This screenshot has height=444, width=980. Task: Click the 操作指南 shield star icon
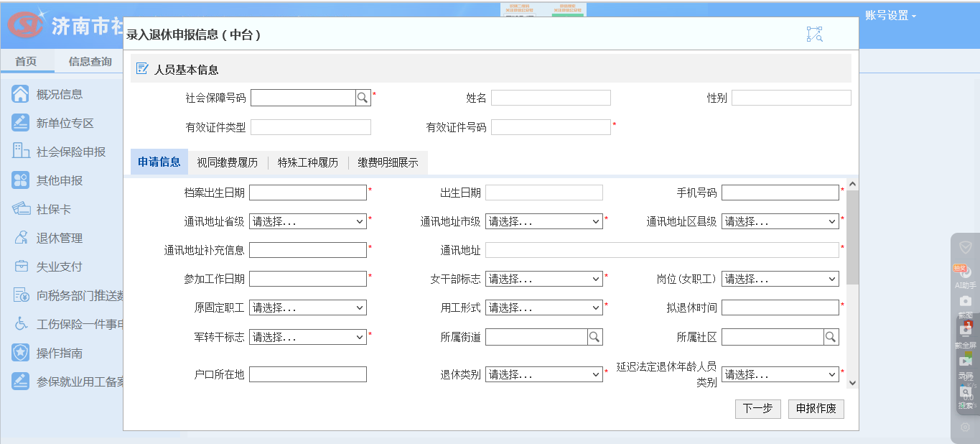click(20, 353)
